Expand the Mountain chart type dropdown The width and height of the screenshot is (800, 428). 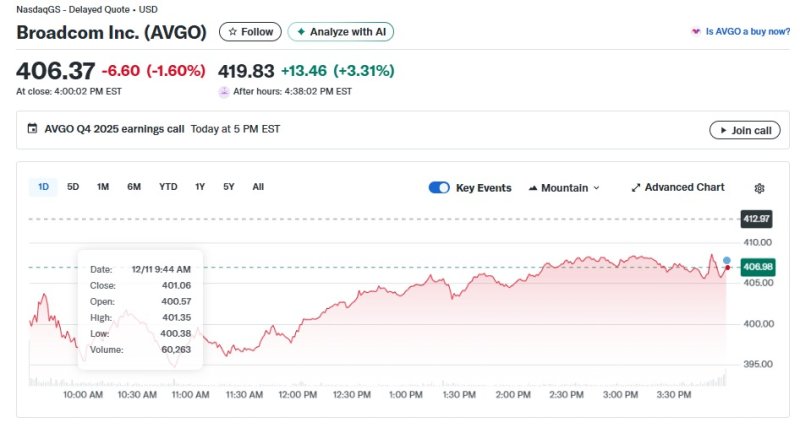tap(563, 188)
